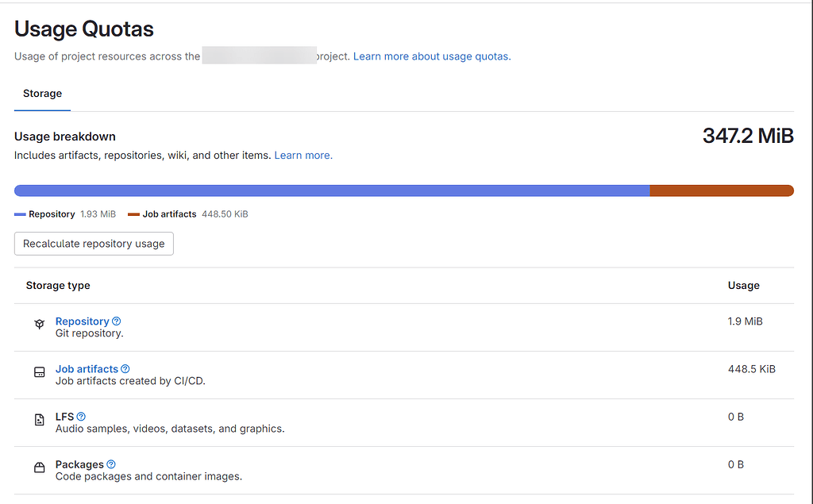Click the orange Job artifacts legend swatch
The height and width of the screenshot is (504, 813).
[x=133, y=214]
